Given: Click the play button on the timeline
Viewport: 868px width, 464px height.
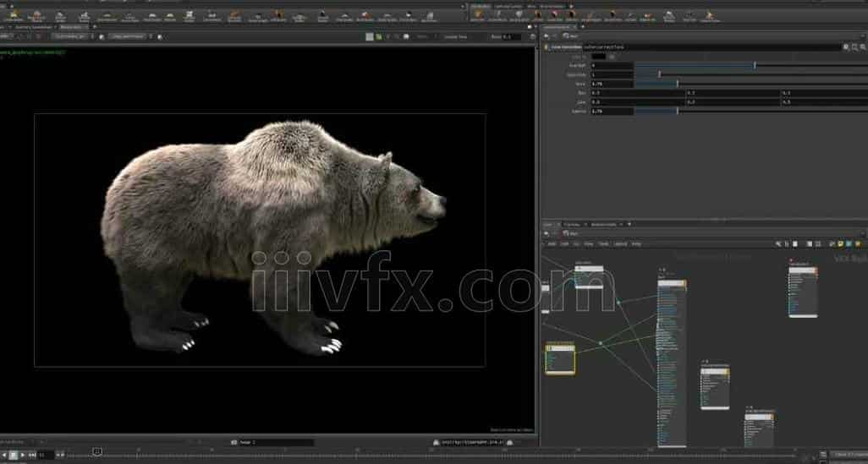Looking at the screenshot, I should coord(23,456).
